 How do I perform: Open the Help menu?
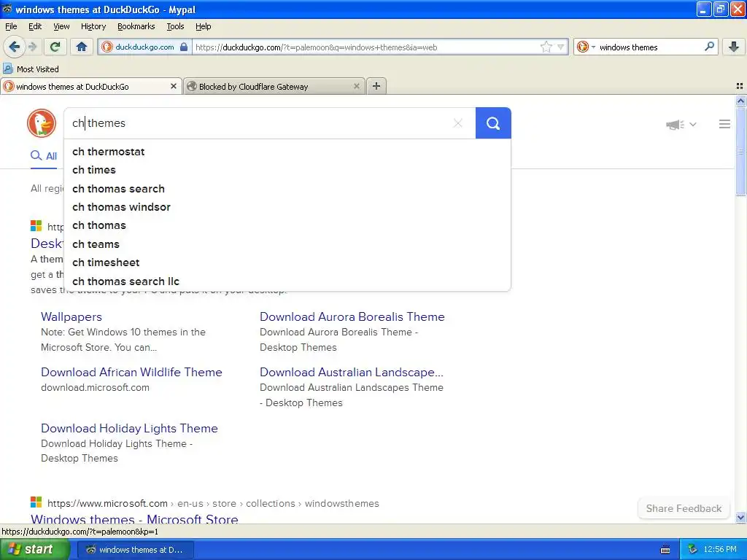204,26
